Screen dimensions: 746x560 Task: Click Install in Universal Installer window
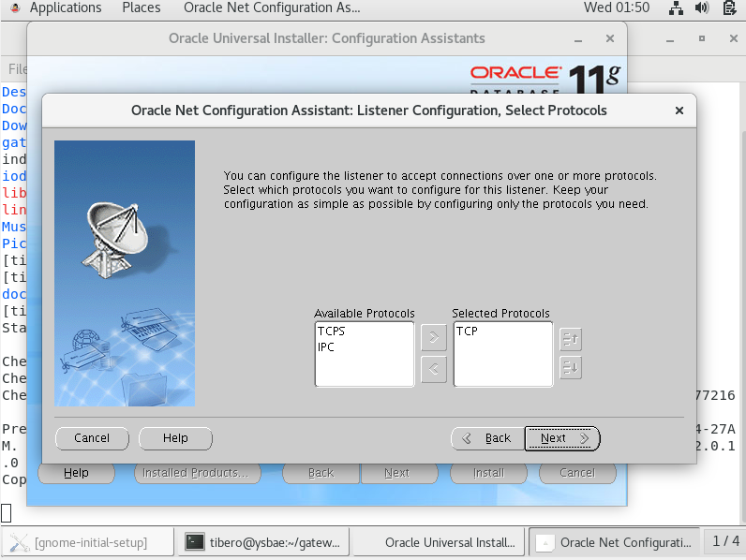click(488, 473)
